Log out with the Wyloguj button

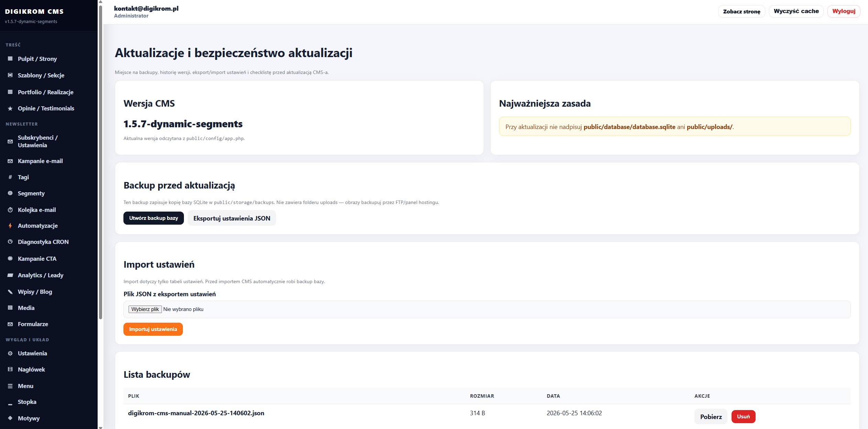click(844, 11)
